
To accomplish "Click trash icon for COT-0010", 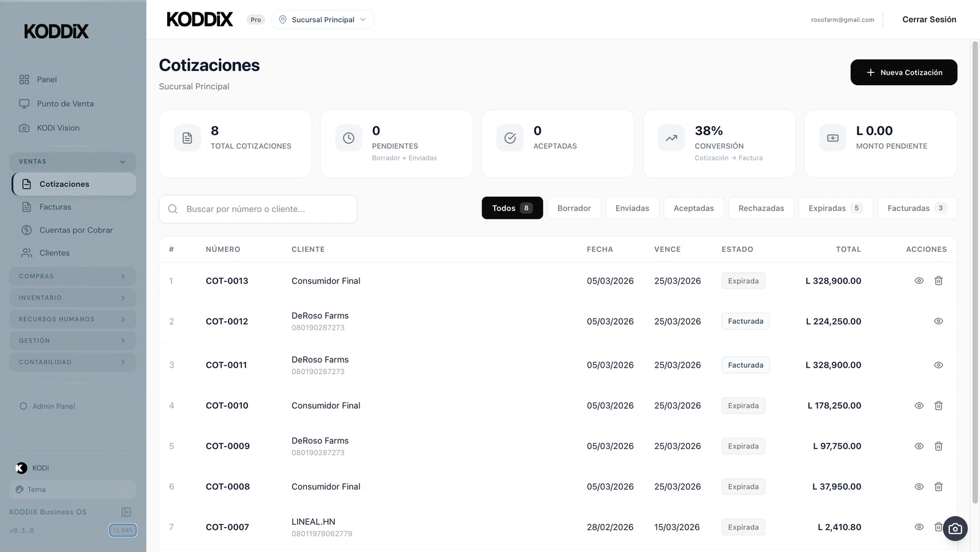I will (x=938, y=406).
